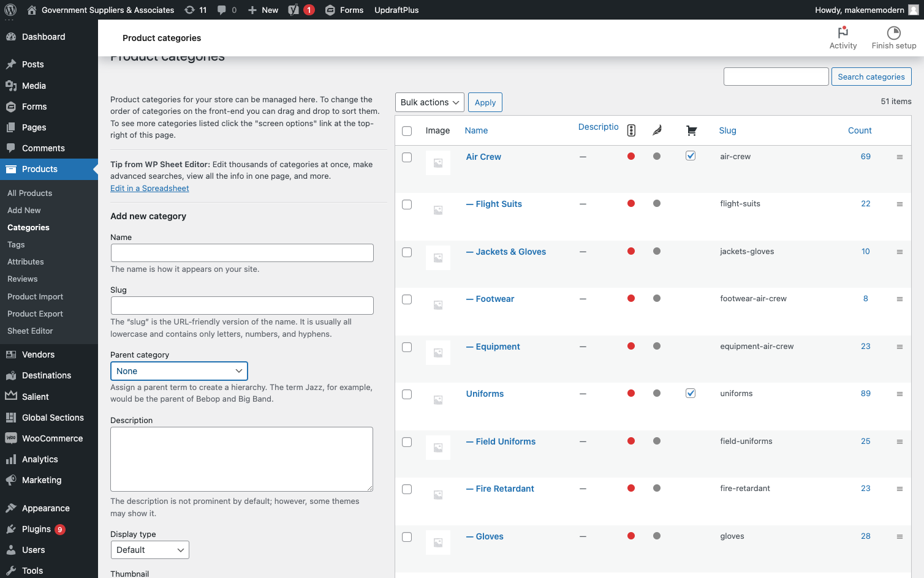The height and width of the screenshot is (578, 924).
Task: Open the Activity flag icon
Action: (843, 32)
